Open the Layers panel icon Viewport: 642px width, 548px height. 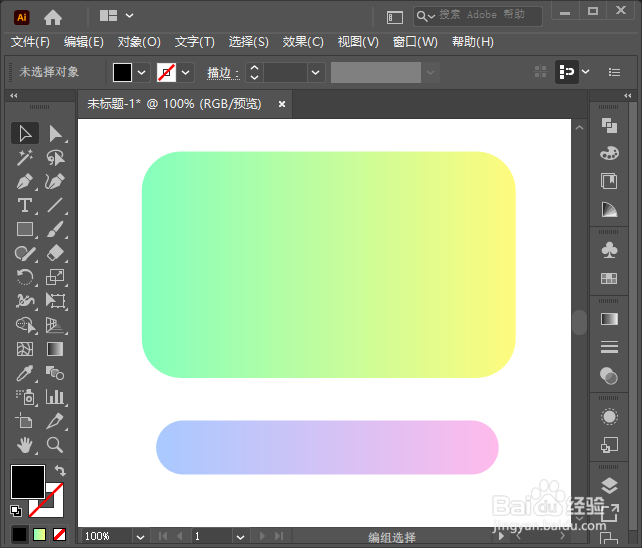[x=609, y=486]
